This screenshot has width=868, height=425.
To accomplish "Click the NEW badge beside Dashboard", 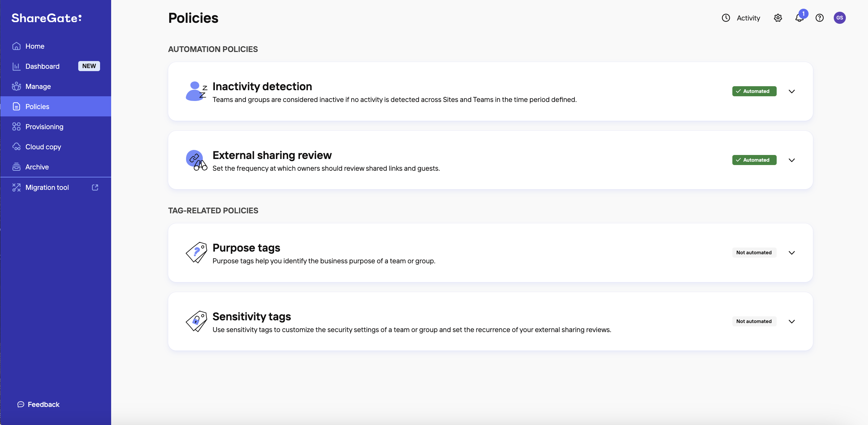I will (89, 66).
